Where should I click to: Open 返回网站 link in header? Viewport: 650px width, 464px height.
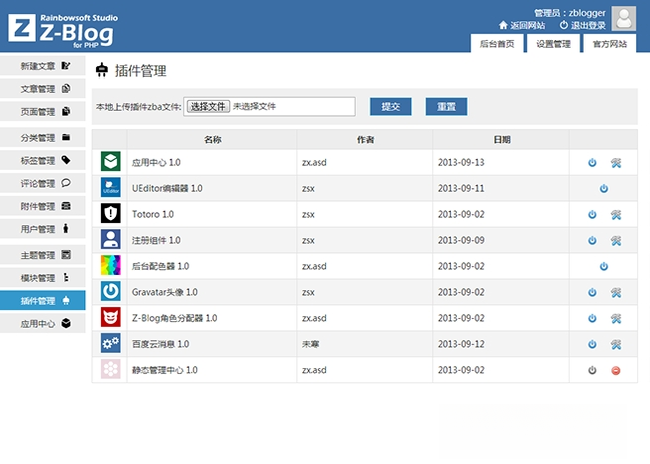[522, 25]
